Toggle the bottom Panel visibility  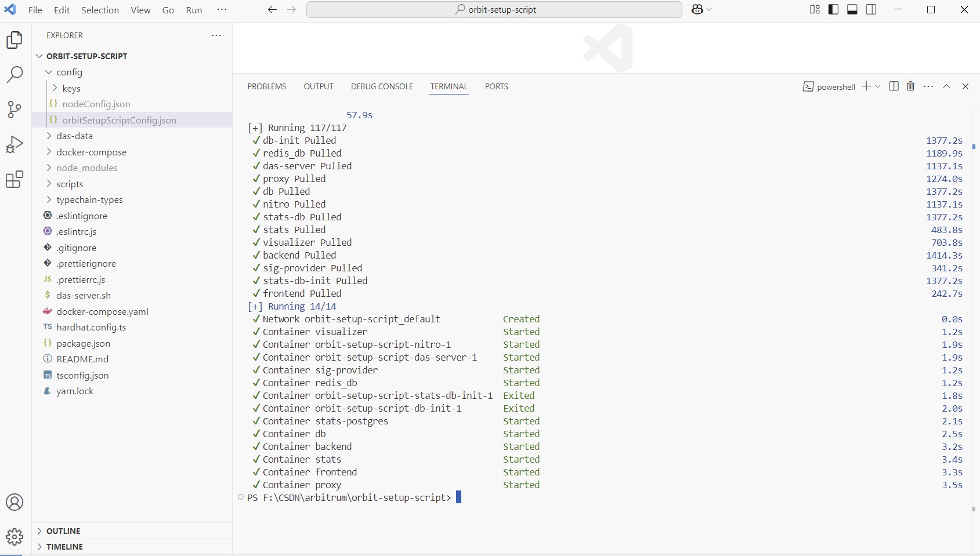pos(852,9)
